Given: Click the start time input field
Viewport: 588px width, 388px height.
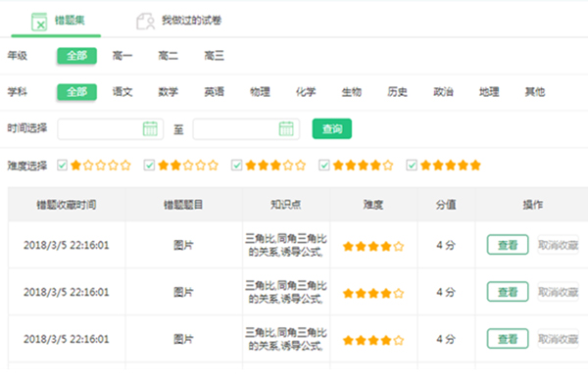Looking at the screenshot, I should tap(110, 129).
